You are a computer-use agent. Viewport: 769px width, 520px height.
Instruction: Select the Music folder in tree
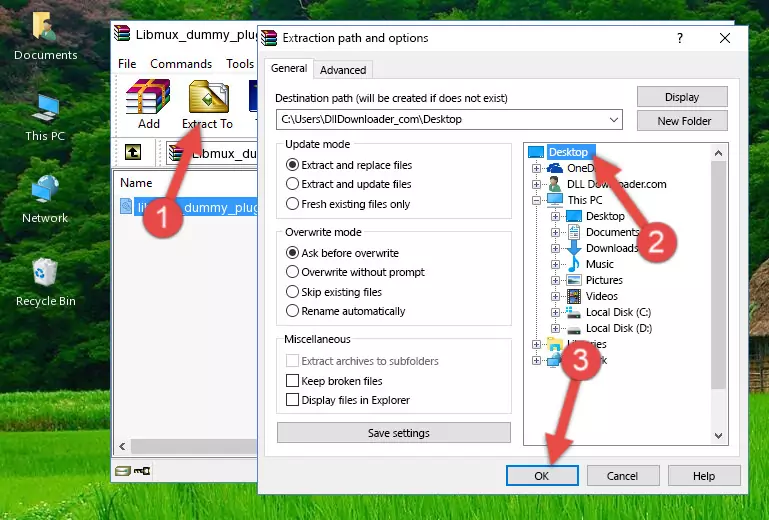pyautogui.click(x=599, y=264)
